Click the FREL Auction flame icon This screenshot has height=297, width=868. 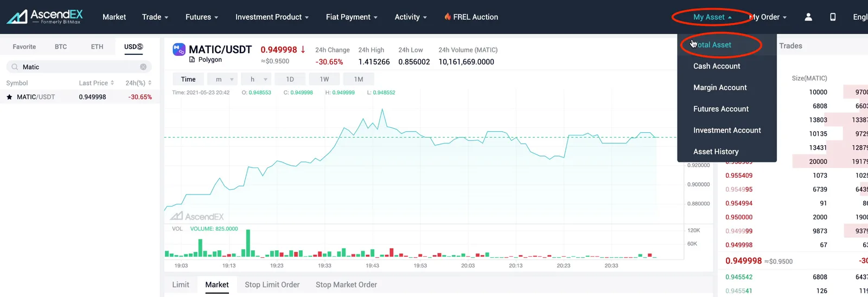(x=448, y=17)
